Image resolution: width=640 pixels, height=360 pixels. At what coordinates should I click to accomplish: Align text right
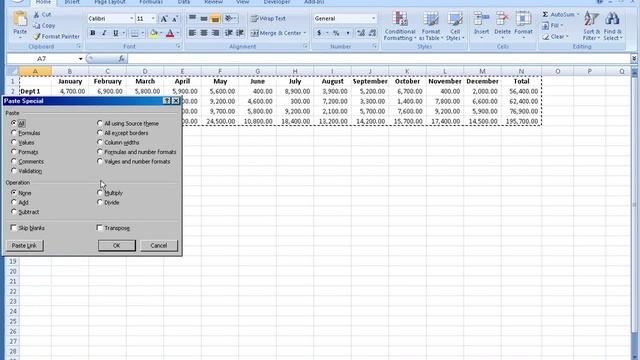215,33
